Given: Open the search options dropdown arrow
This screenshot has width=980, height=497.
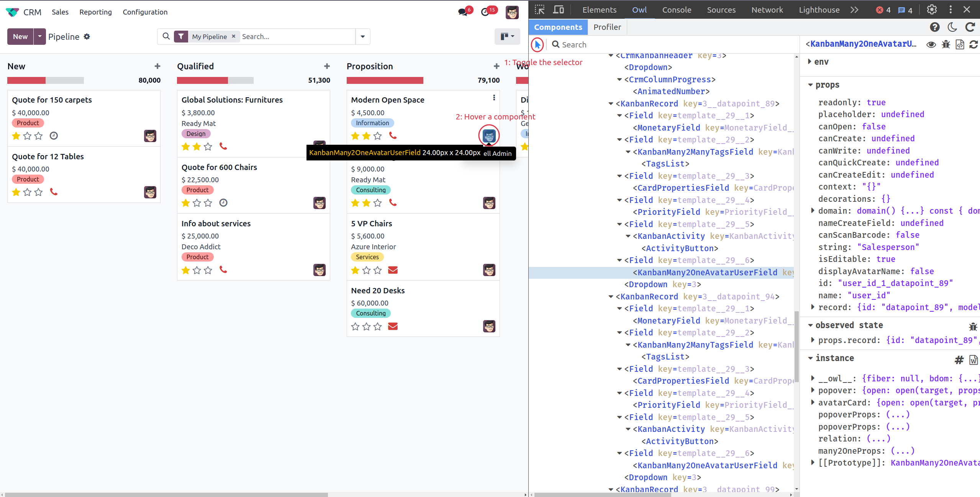Looking at the screenshot, I should 362,37.
